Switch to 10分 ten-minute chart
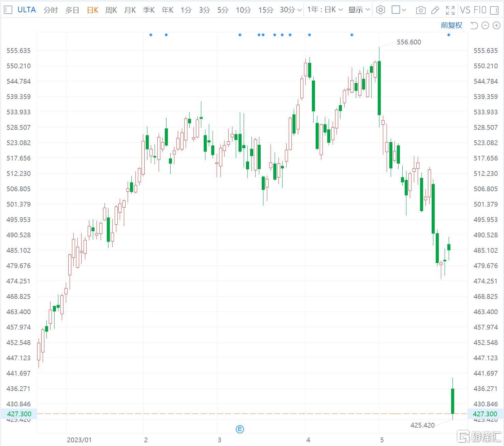Screen dimensions: 504x446 point(243,10)
